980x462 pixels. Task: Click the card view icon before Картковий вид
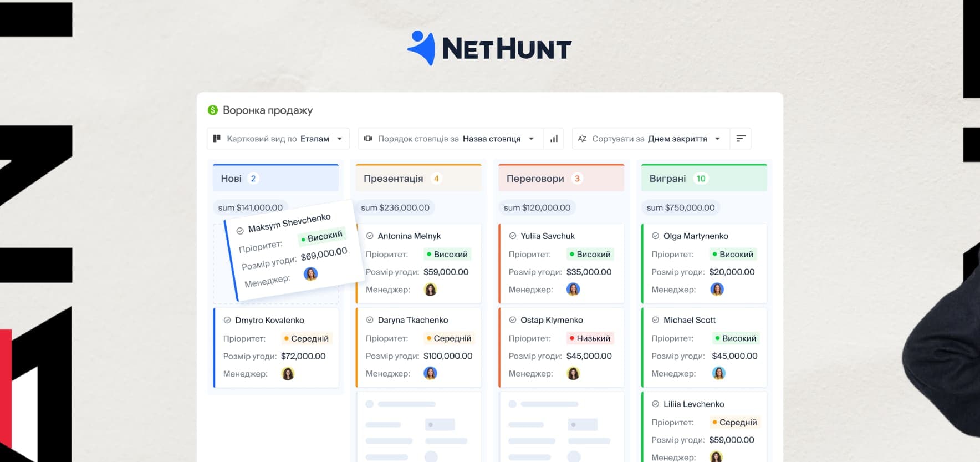point(217,139)
